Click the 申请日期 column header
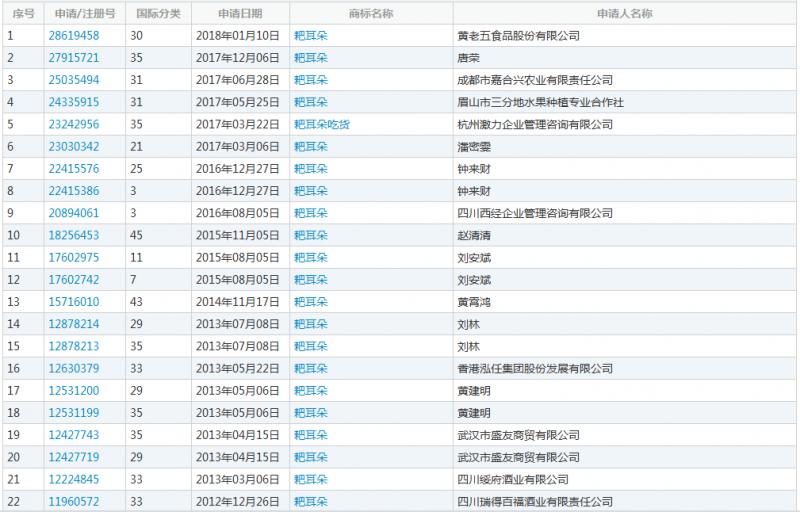 [240, 14]
